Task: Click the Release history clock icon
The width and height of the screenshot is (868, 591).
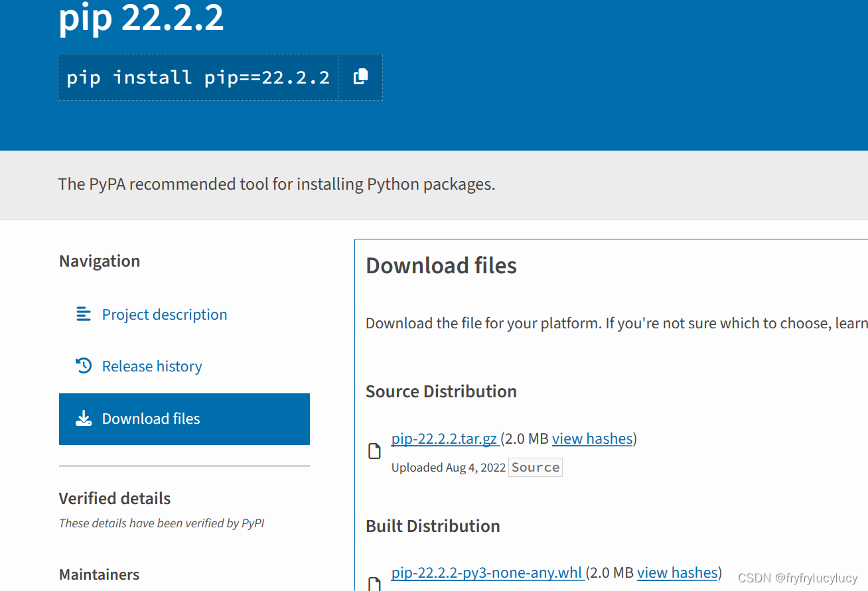Action: 84,365
